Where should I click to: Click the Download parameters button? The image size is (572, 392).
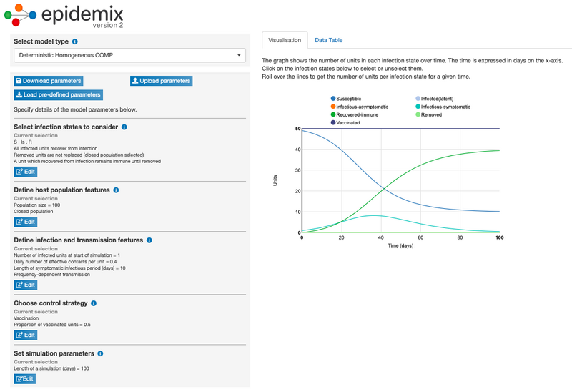[49, 81]
